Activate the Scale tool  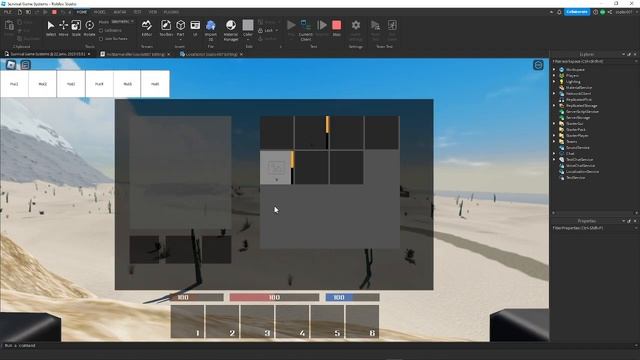[76, 28]
